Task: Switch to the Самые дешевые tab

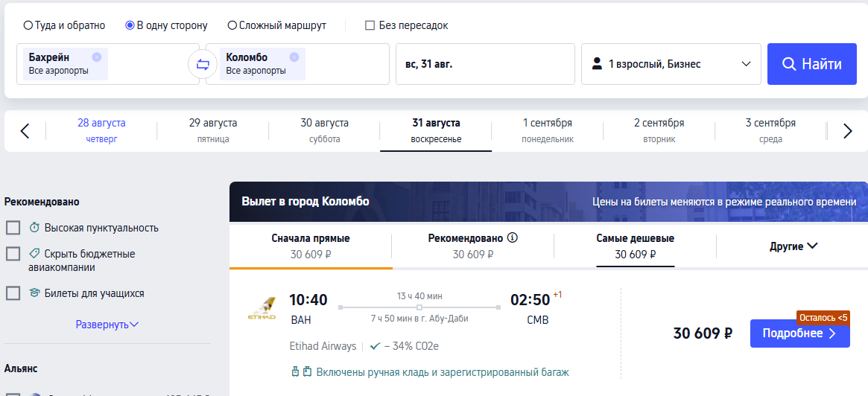Action: click(x=635, y=246)
